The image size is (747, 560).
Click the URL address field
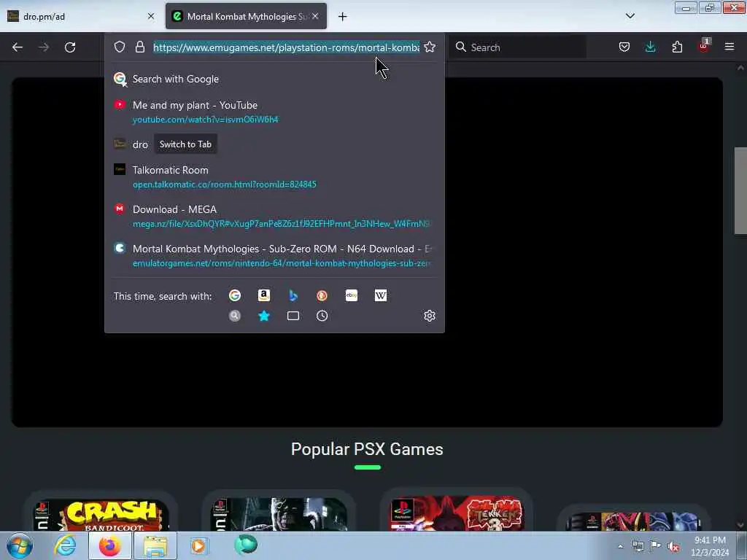(x=286, y=47)
